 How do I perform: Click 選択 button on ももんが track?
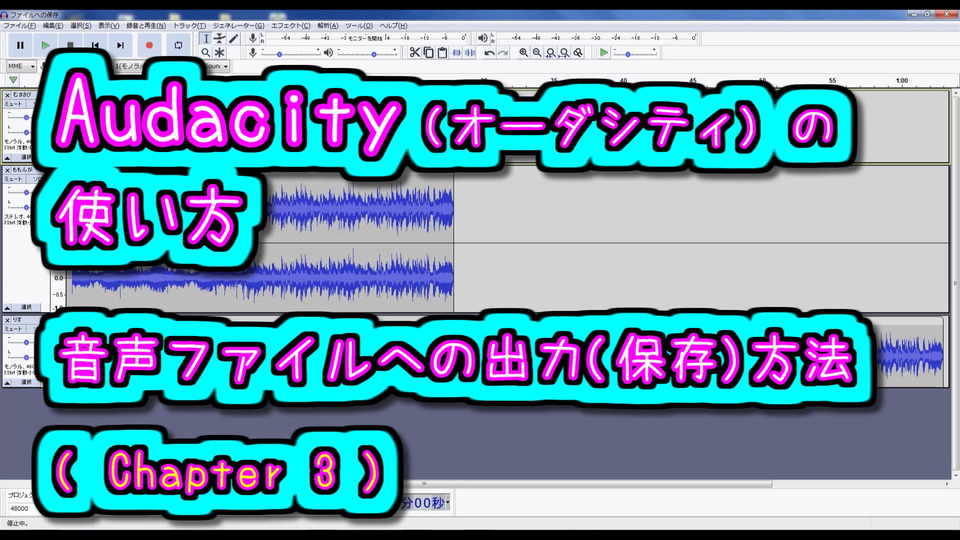tap(27, 307)
